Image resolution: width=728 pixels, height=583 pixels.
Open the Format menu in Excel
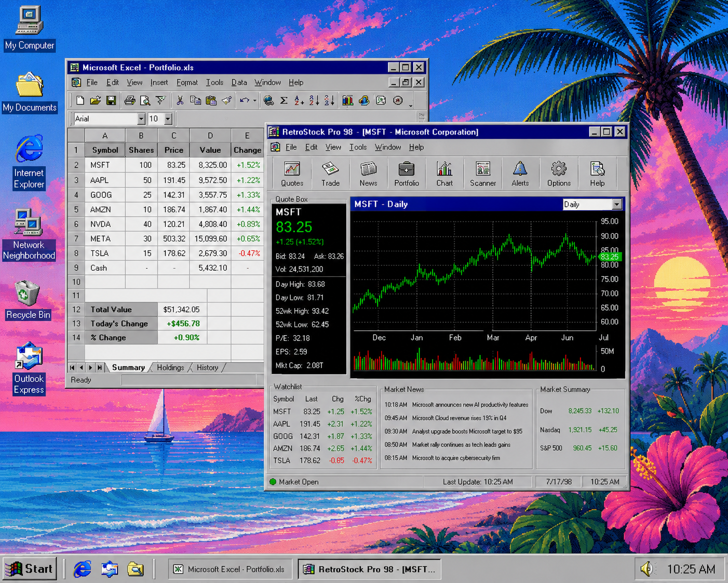point(187,83)
